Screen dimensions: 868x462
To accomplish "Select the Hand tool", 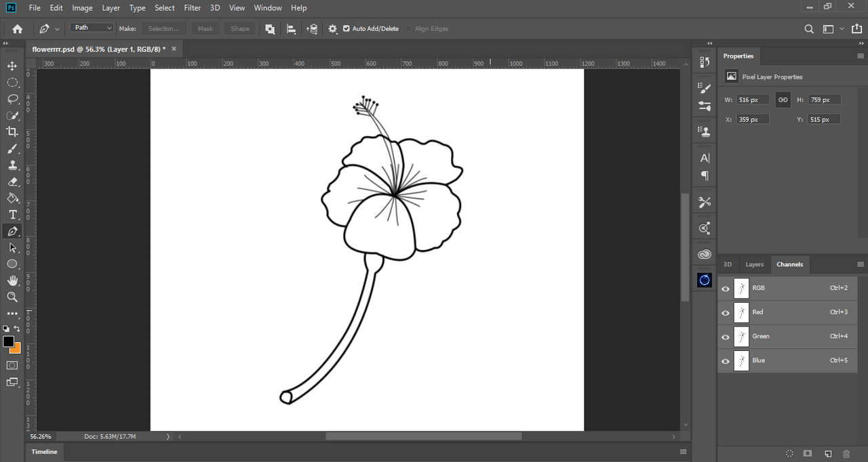I will tap(12, 280).
